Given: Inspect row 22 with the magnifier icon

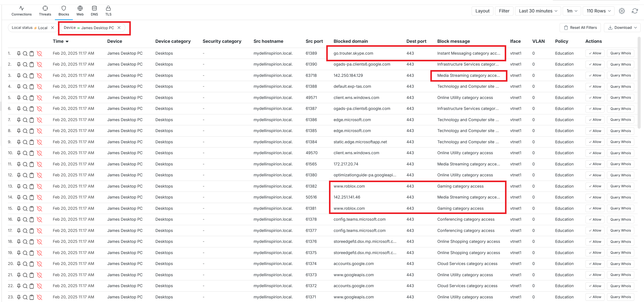Looking at the screenshot, I should [25, 286].
